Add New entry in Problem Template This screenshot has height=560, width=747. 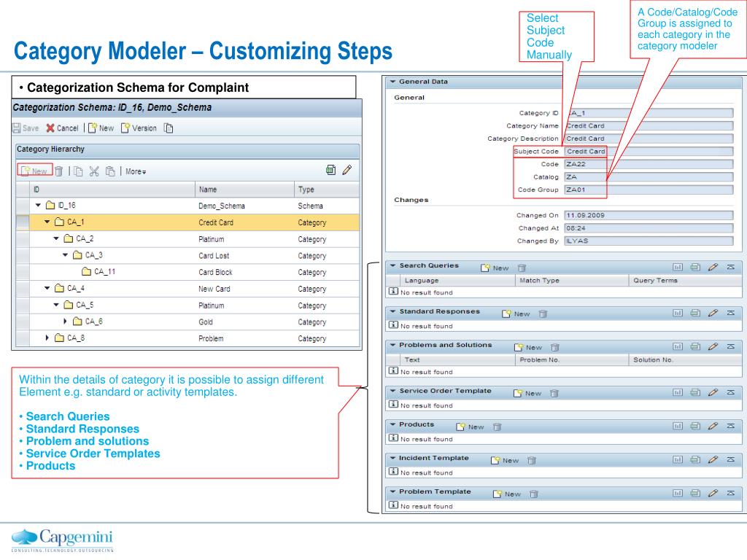[507, 494]
